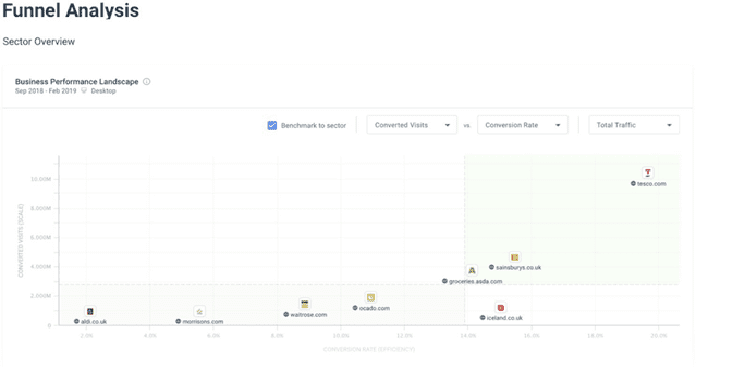
Task: Click the 14.0% x-axis value
Action: [468, 336]
